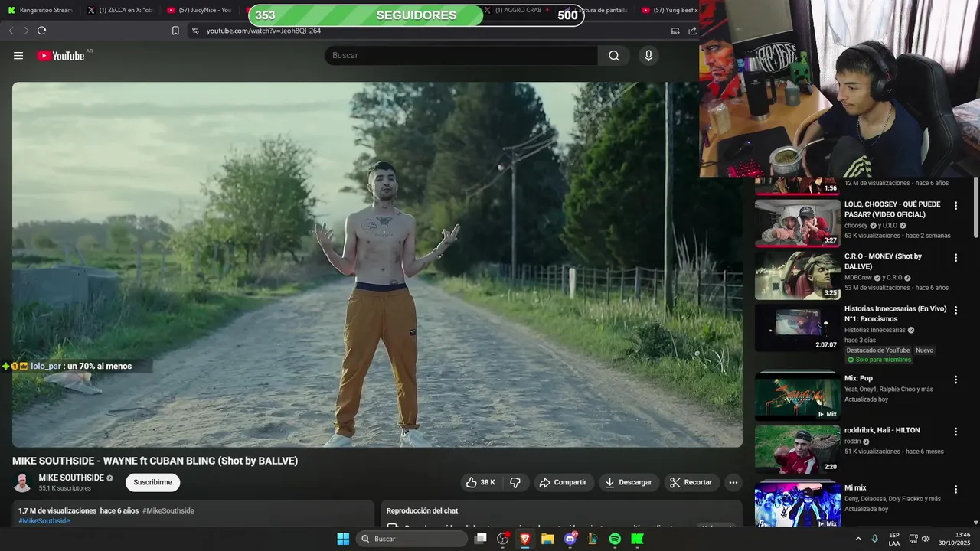Bookmark this page icon in address bar
980x551 pixels.
(175, 31)
